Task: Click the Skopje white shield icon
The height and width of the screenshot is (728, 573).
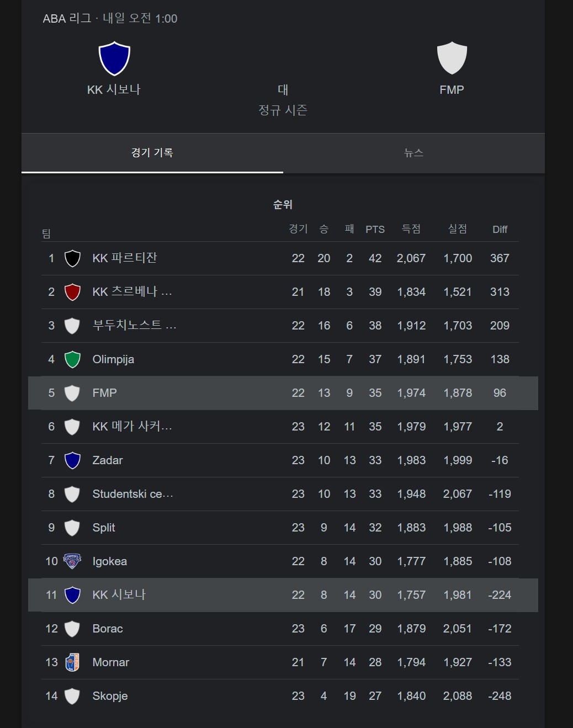Action: pos(72,696)
